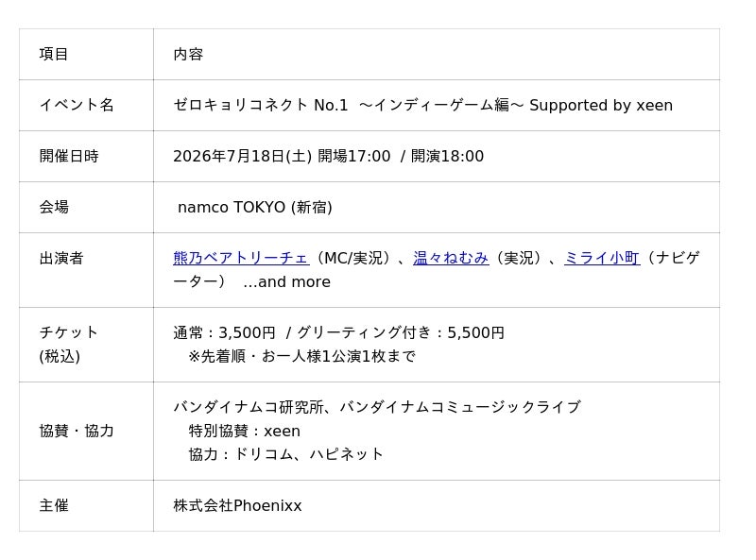
Task: Select the イベント名 row label
Action: coord(77,105)
